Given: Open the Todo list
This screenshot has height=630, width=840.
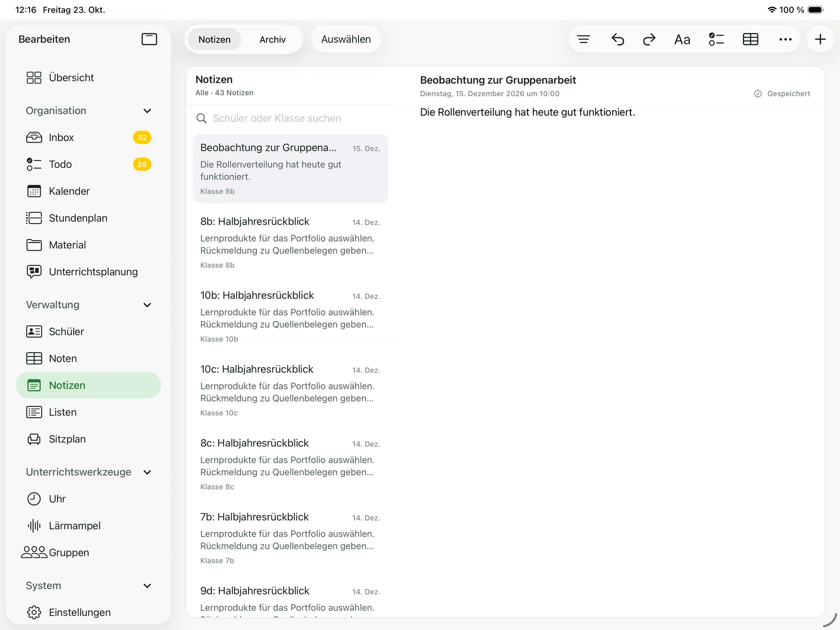Looking at the screenshot, I should [x=88, y=164].
